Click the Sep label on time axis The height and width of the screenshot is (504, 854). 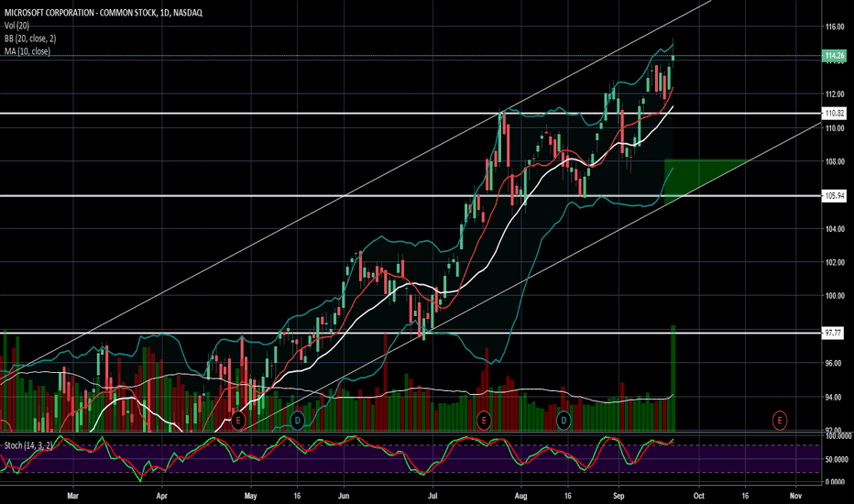pos(619,496)
